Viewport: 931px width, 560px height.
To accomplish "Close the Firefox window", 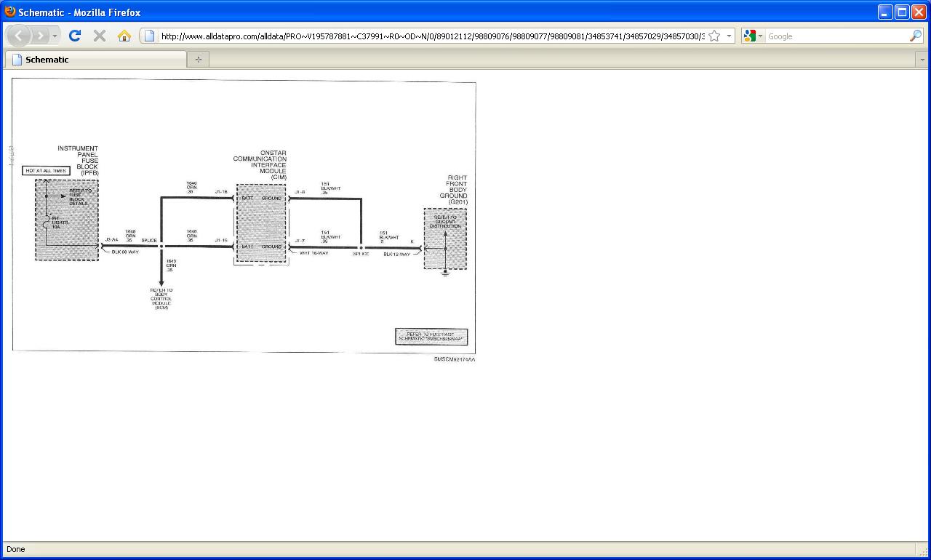I will coord(919,12).
